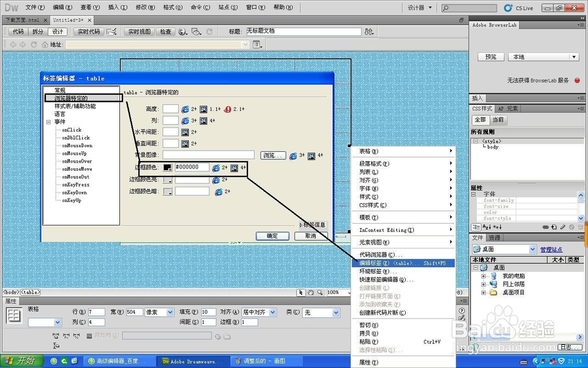Click the attach style sheet chain icon
Image resolution: width=588 pixels, height=368 pixels.
click(x=546, y=227)
